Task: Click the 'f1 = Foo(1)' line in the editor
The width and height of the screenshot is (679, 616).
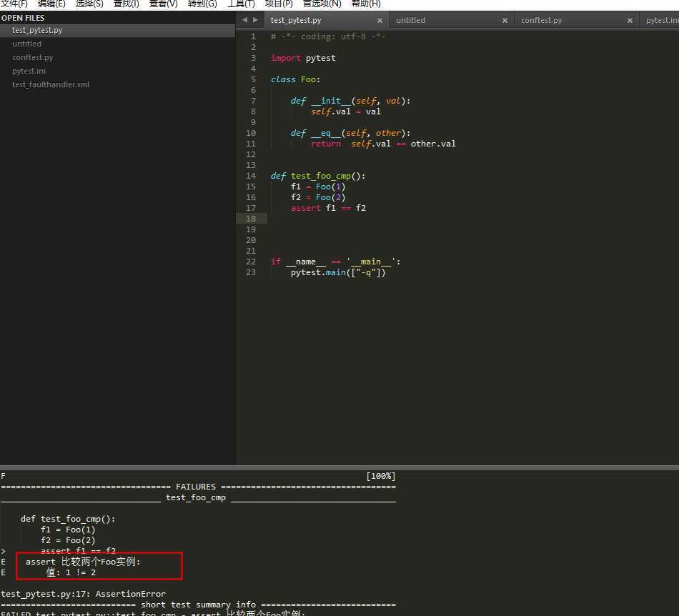Action: pos(318,187)
